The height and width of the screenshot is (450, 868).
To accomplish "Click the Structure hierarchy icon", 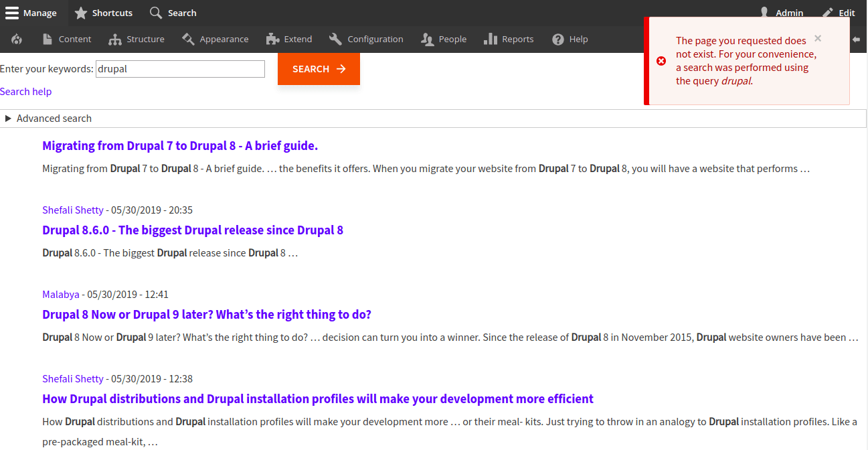I will point(114,40).
